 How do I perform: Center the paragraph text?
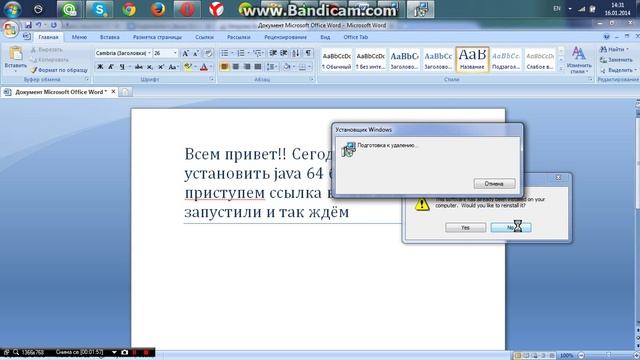236,67
